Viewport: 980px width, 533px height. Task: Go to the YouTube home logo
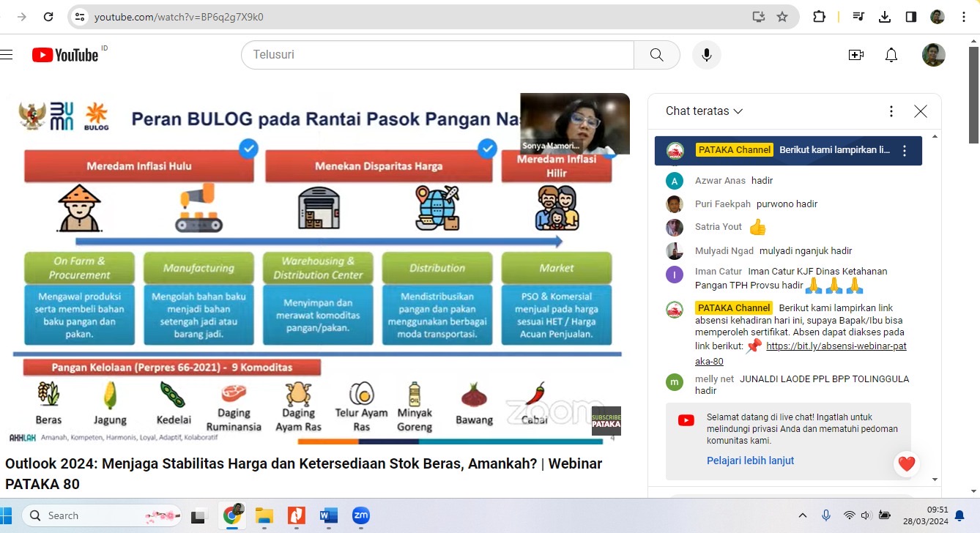(x=65, y=55)
